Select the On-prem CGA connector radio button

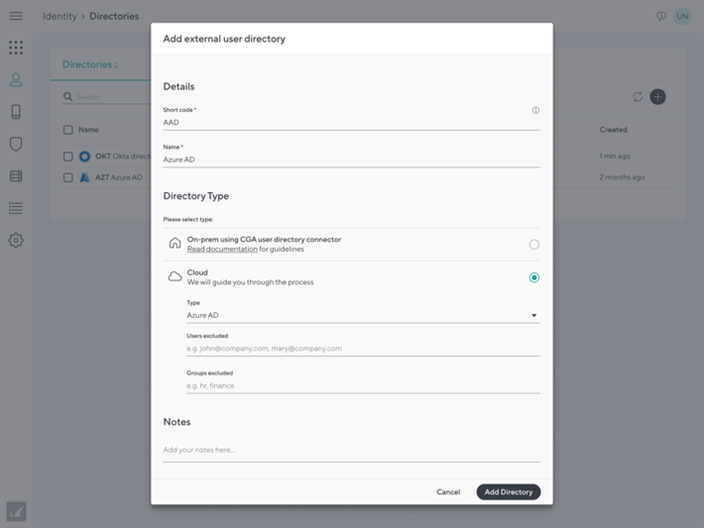tap(534, 244)
